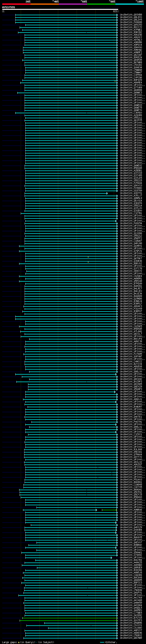This screenshot has height=644, width=146.
Task: Open the UniRef100_Q00TE3 hit label
Action: click(x=131, y=620)
